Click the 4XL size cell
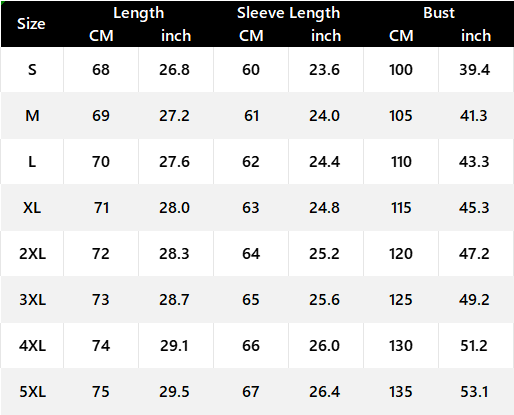The height and width of the screenshot is (415, 514). pos(32,346)
